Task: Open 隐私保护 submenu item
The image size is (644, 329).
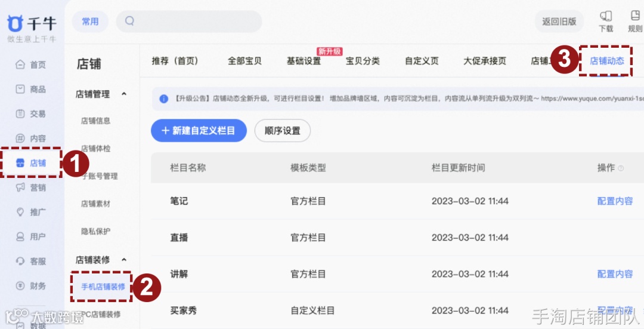Action: [95, 231]
